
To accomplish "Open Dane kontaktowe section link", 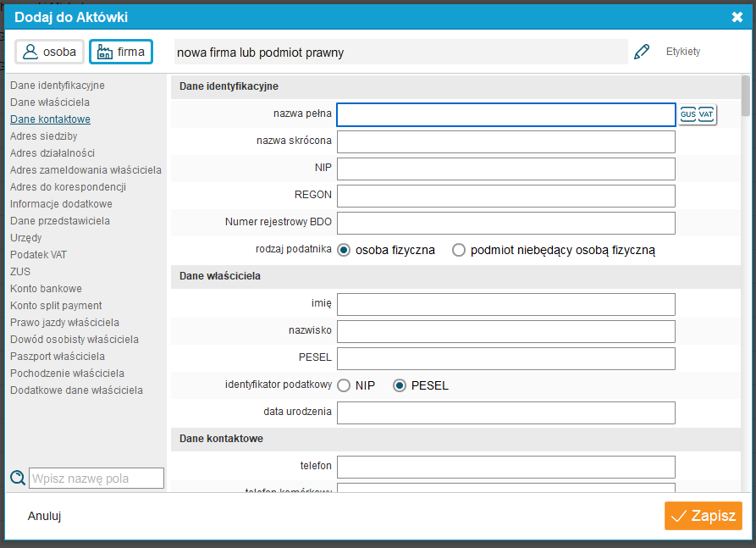I will tap(50, 119).
